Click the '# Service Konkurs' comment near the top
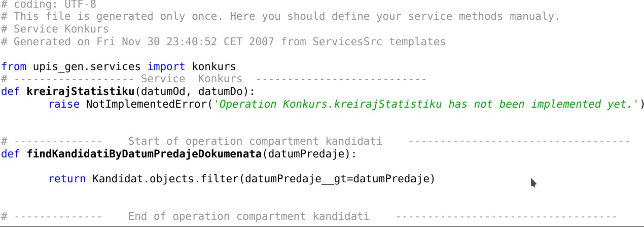 tap(55, 29)
